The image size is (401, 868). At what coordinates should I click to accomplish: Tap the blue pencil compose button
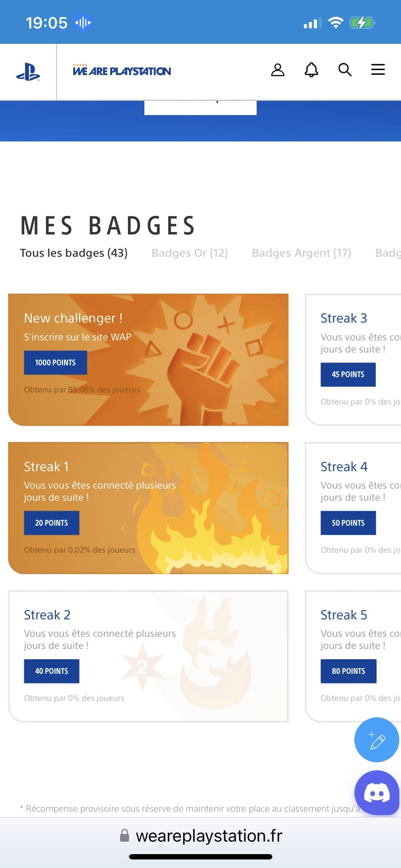click(x=376, y=740)
